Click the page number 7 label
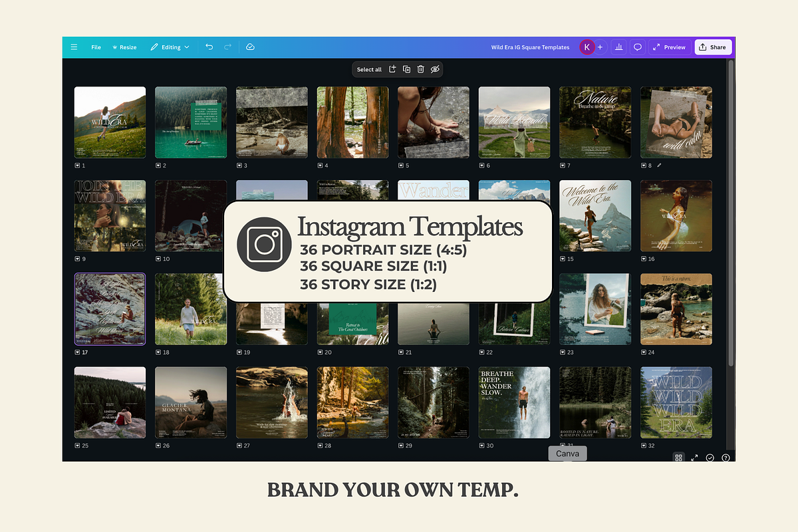The image size is (798, 532). [x=569, y=166]
